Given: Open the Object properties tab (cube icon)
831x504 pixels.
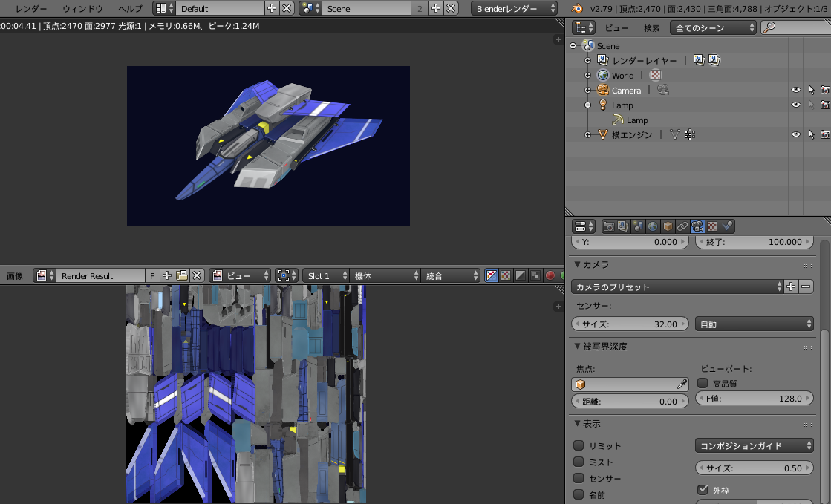Looking at the screenshot, I should (x=668, y=227).
